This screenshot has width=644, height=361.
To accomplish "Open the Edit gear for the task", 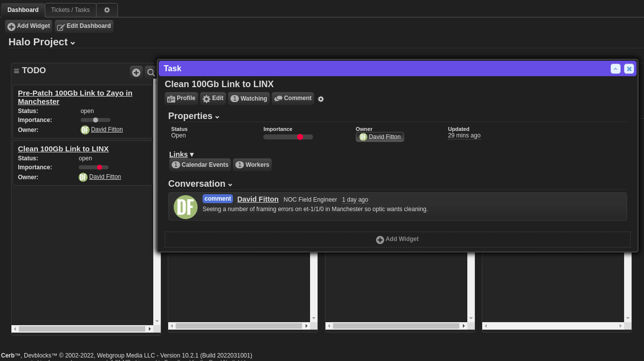I will click(x=213, y=98).
